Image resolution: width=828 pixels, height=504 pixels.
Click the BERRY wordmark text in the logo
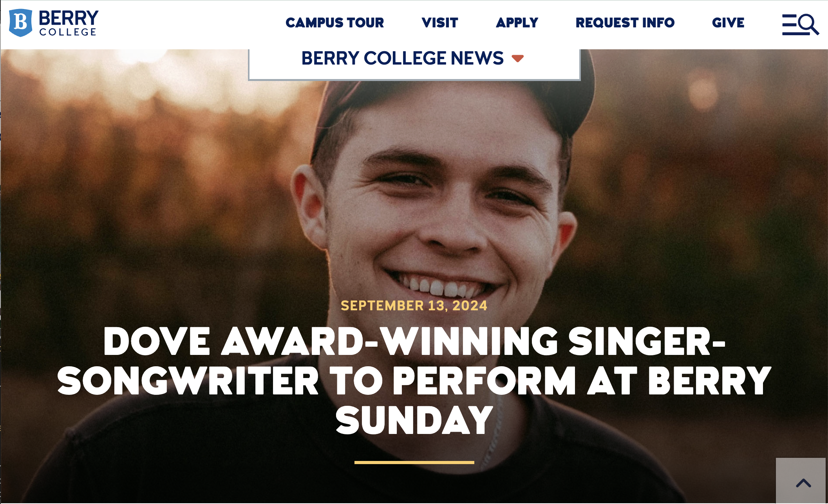coord(69,18)
